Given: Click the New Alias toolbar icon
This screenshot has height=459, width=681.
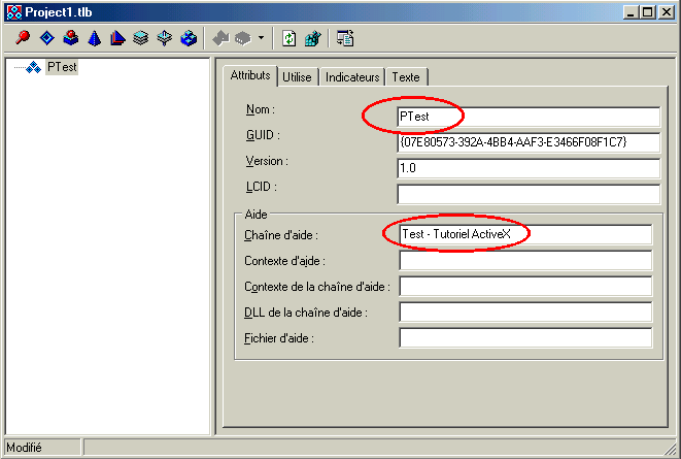Looking at the screenshot, I should coord(118,39).
